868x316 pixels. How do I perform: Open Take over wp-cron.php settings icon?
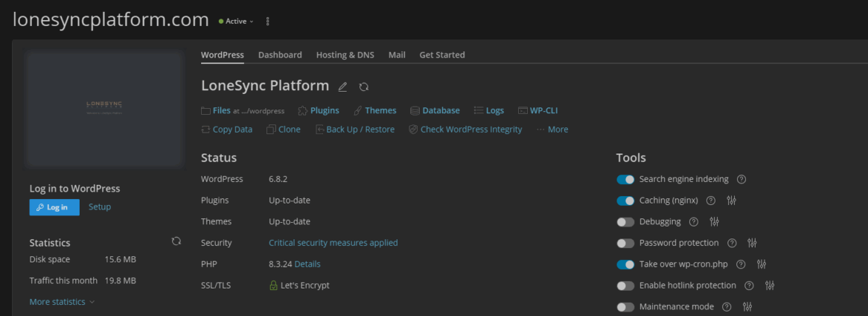[761, 265]
